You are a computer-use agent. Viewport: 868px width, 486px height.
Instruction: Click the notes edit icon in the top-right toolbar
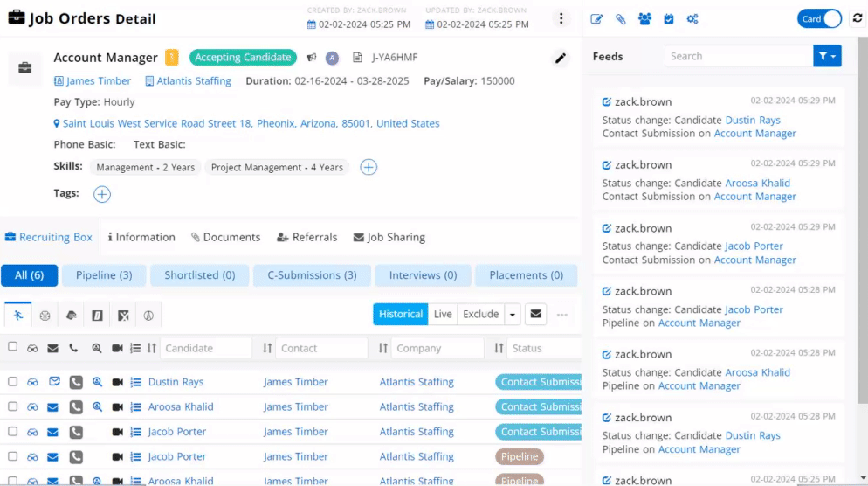pos(596,19)
